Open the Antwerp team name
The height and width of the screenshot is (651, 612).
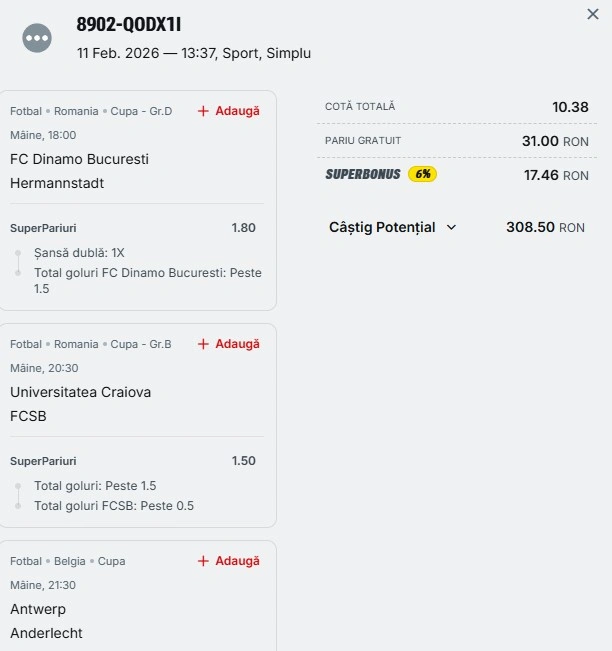tap(38, 609)
